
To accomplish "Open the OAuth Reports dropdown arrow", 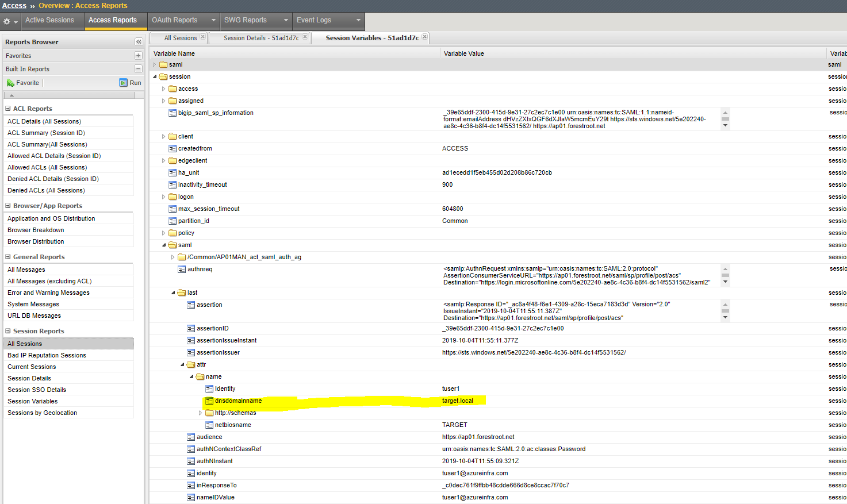I will click(x=213, y=20).
